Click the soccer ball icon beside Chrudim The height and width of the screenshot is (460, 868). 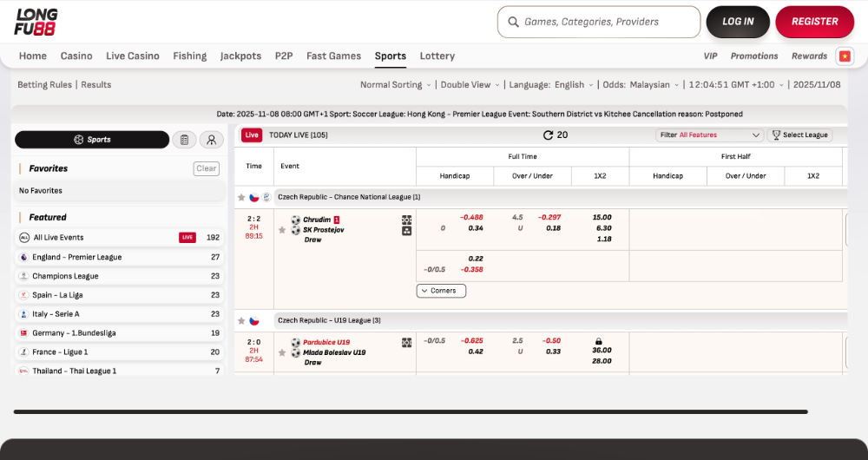point(296,220)
